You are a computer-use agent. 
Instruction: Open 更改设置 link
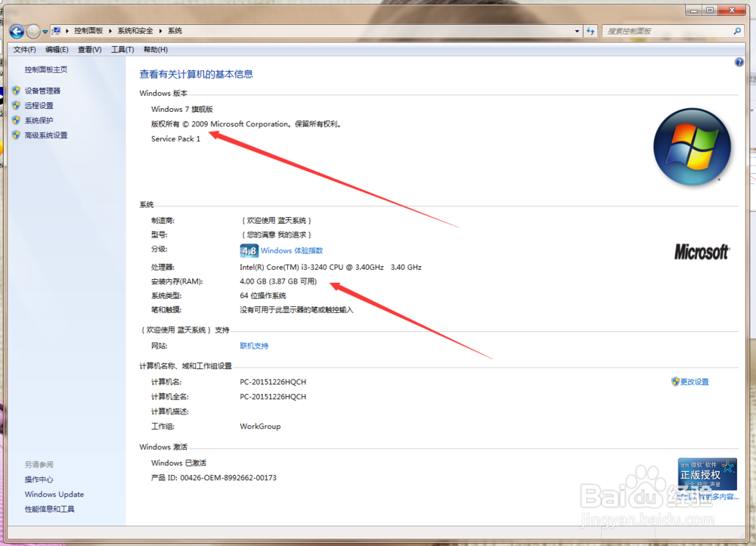coord(694,382)
